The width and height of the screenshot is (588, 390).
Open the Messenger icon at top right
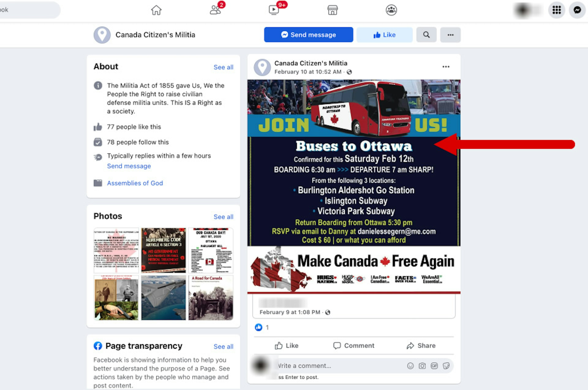point(577,10)
